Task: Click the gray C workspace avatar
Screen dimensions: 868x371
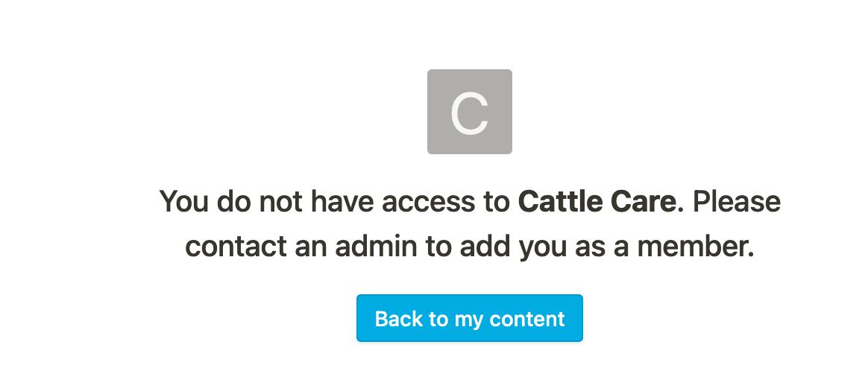Action: (470, 112)
